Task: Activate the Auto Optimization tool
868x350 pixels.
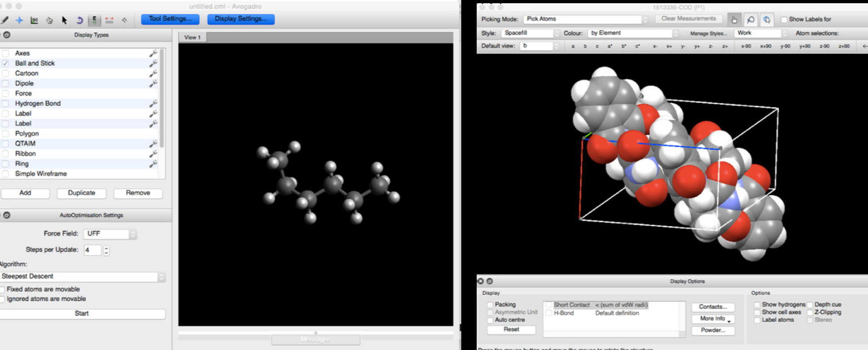Action: click(94, 20)
